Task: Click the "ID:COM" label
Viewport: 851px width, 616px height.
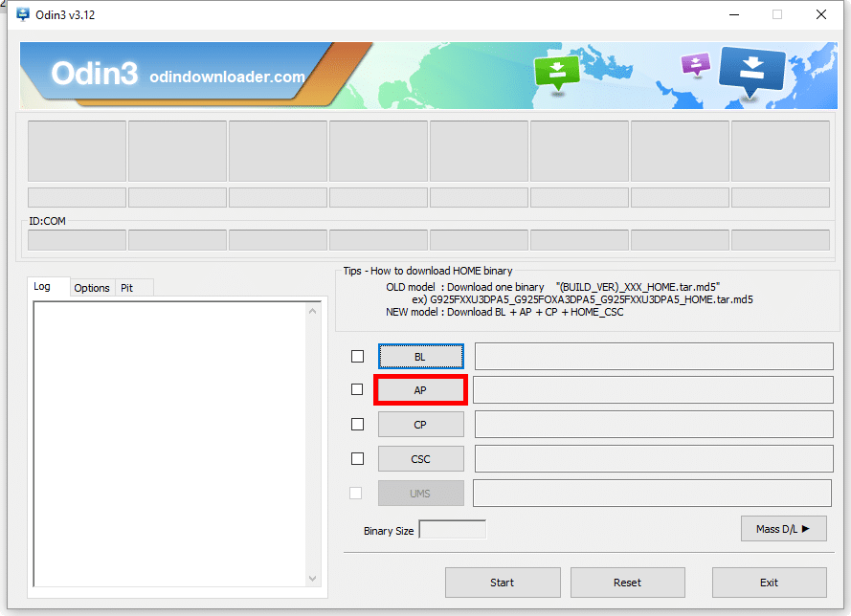Action: click(x=47, y=221)
